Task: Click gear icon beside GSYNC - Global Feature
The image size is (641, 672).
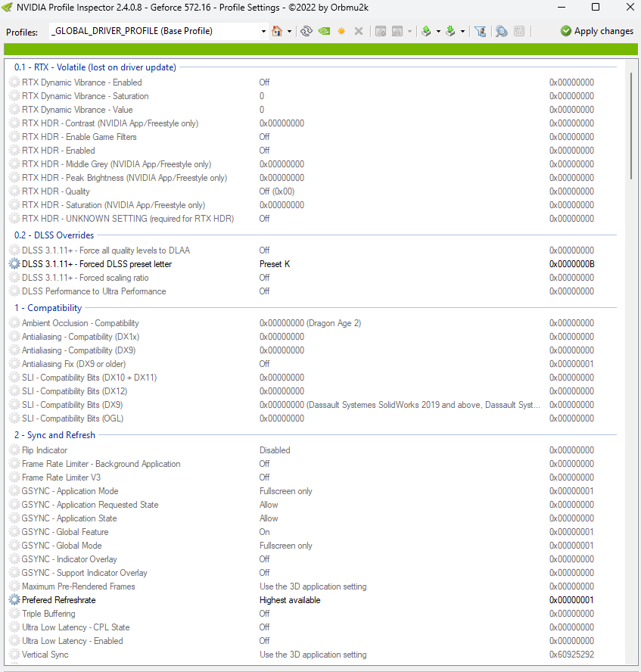Action: [x=14, y=532]
